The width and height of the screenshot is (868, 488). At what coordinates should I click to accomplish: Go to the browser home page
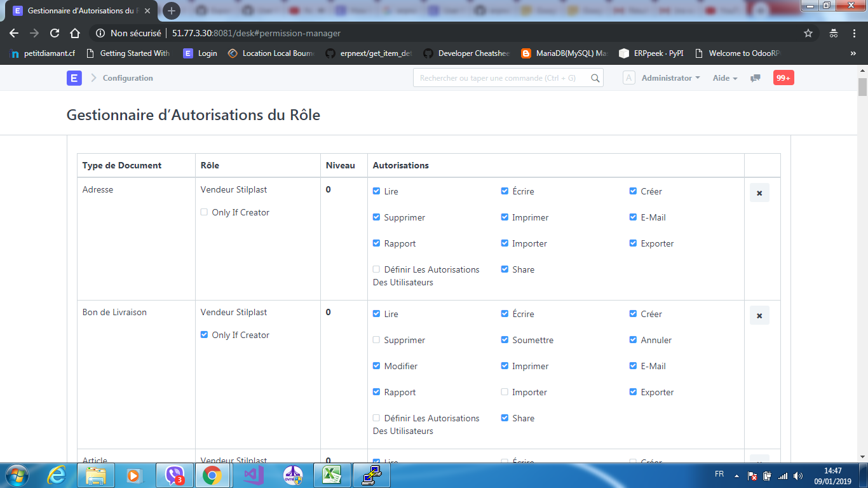coord(75,33)
